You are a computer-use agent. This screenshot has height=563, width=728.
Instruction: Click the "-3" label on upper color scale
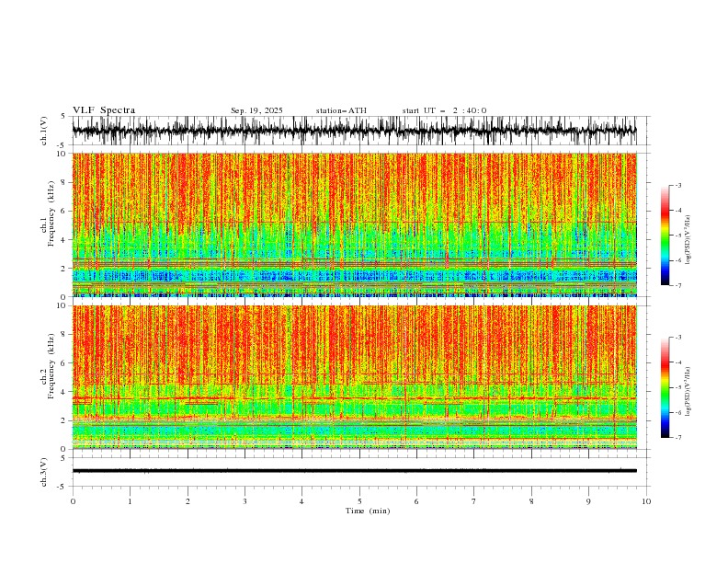[678, 185]
